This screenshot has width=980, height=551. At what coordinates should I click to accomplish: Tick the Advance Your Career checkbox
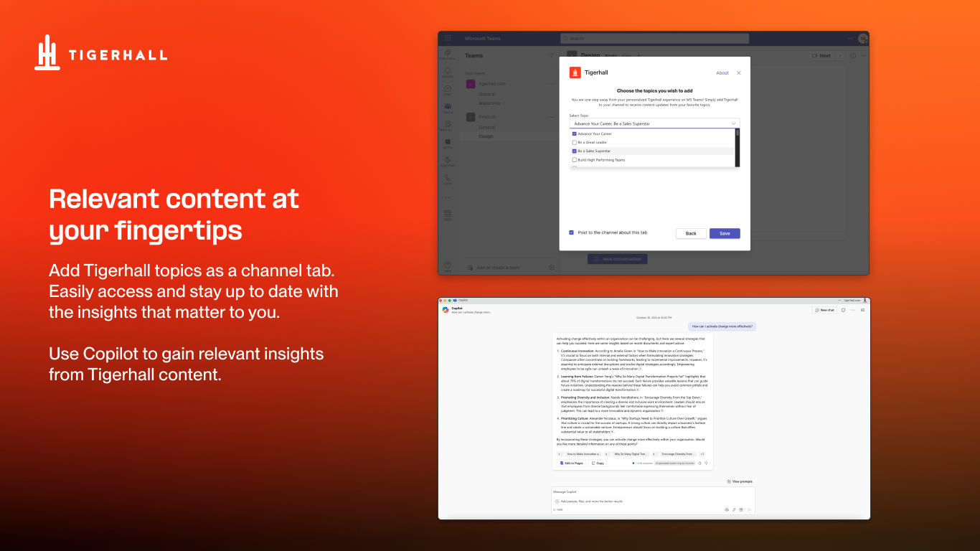[574, 133]
